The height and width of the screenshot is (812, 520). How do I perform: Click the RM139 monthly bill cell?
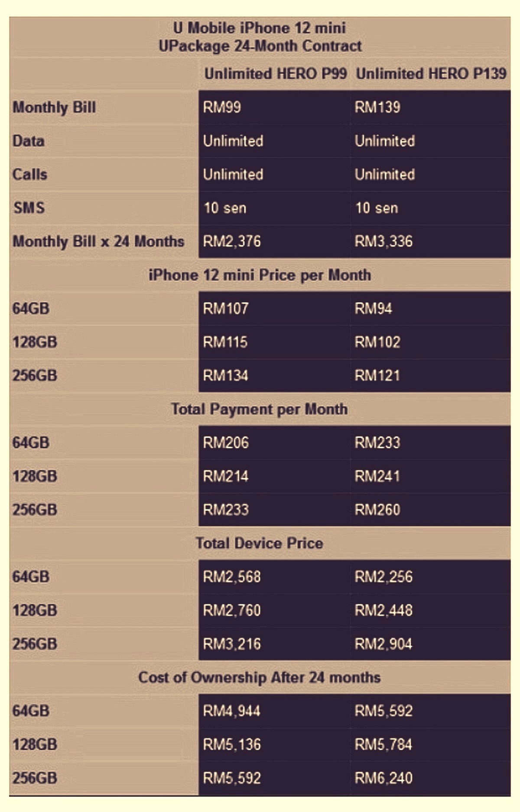430,107
